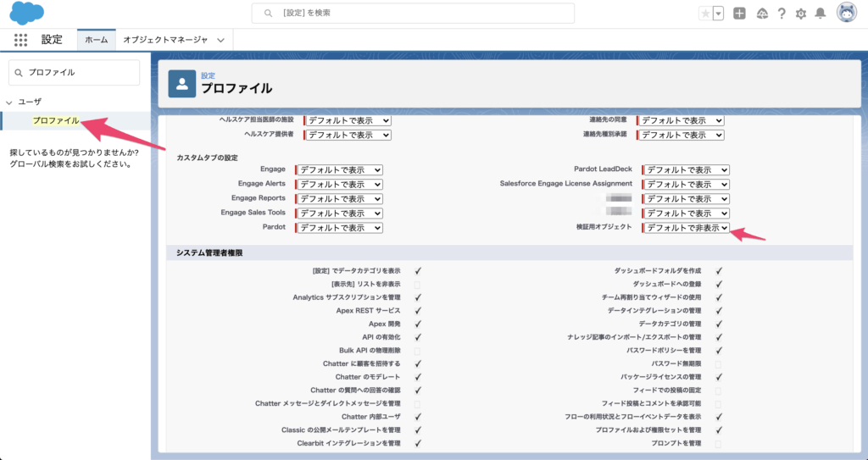Open the help question mark icon
Screen dimensions: 868x460
(781, 14)
